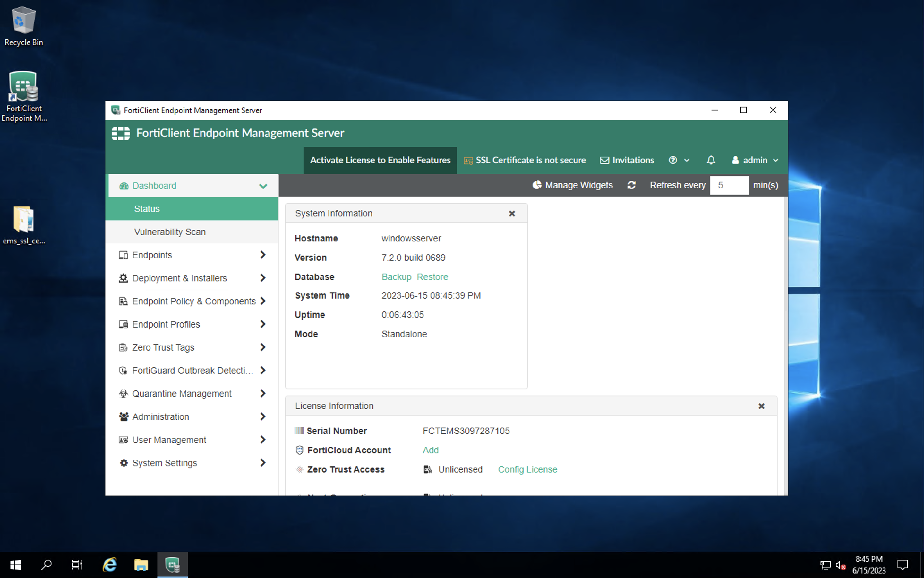Image resolution: width=924 pixels, height=578 pixels.
Task: Click the Deployment & Installers sidebar icon
Action: coord(123,278)
